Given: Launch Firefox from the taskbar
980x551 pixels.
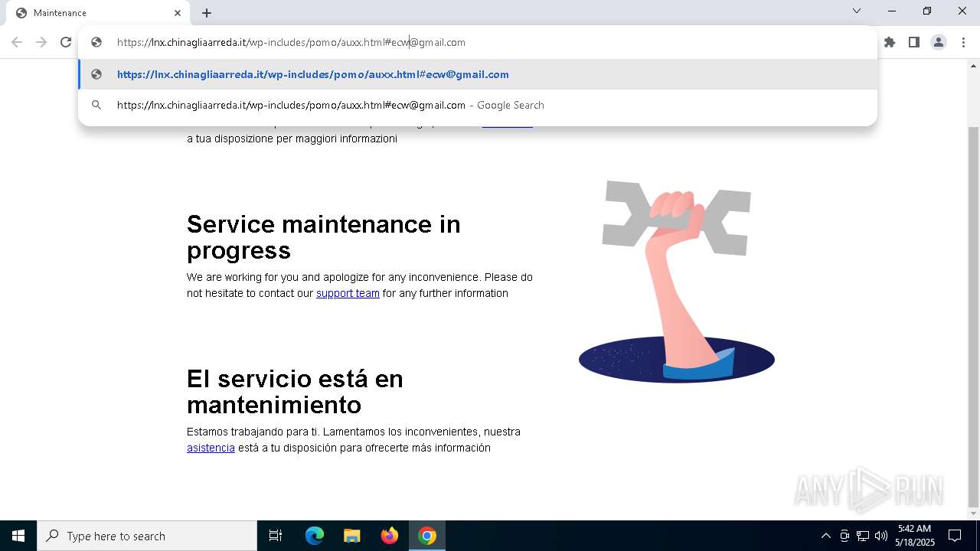Looking at the screenshot, I should [x=390, y=536].
